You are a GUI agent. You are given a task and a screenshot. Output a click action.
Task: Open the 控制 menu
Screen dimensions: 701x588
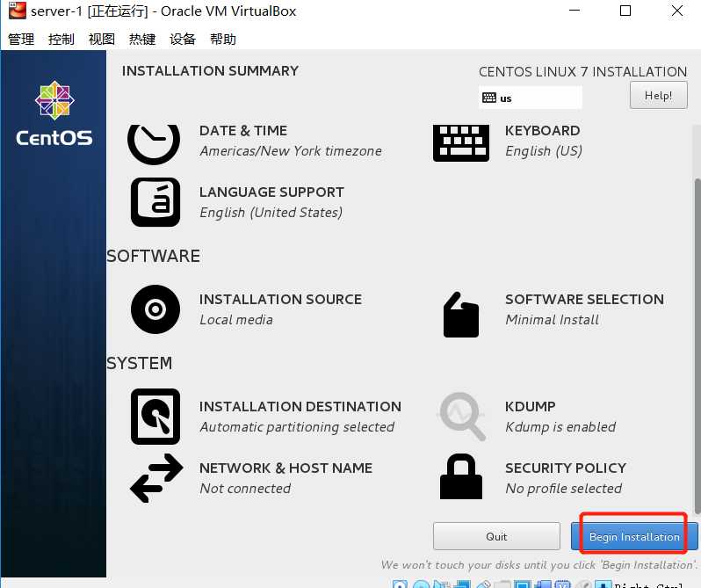[61, 39]
